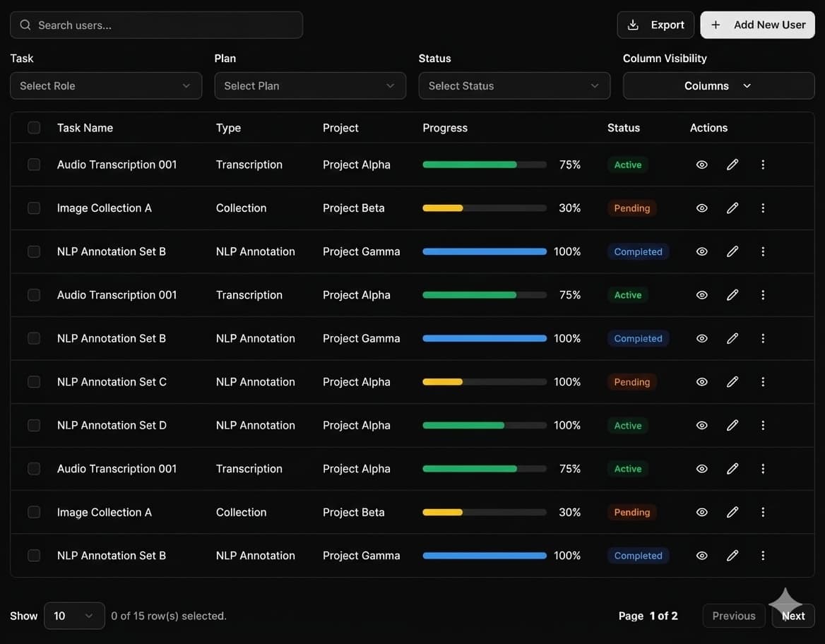Click the eye icon on NLP Annotation Set C
This screenshot has height=644, width=825.
point(701,381)
